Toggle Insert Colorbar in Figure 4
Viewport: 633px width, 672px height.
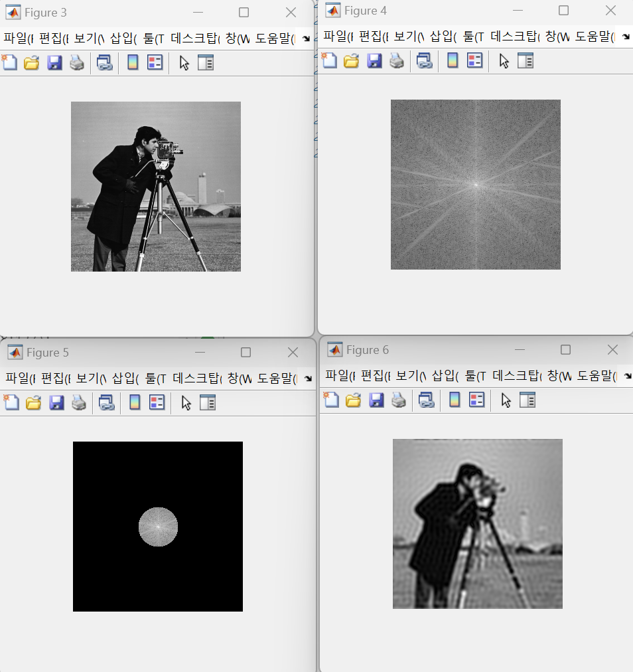click(x=453, y=60)
